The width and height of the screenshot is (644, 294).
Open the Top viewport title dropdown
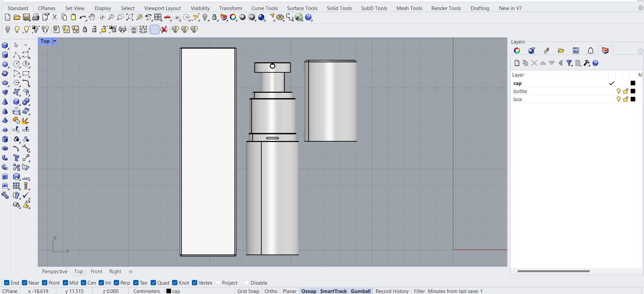55,41
